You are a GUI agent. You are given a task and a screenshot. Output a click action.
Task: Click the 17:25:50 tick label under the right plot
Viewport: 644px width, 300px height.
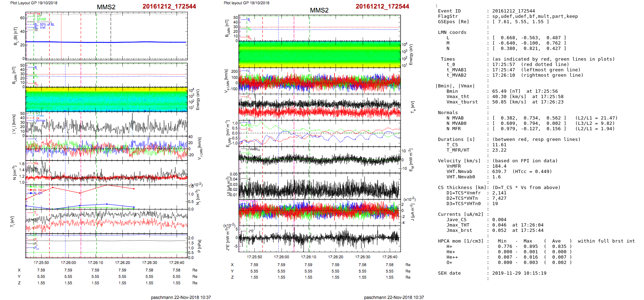coord(254,257)
